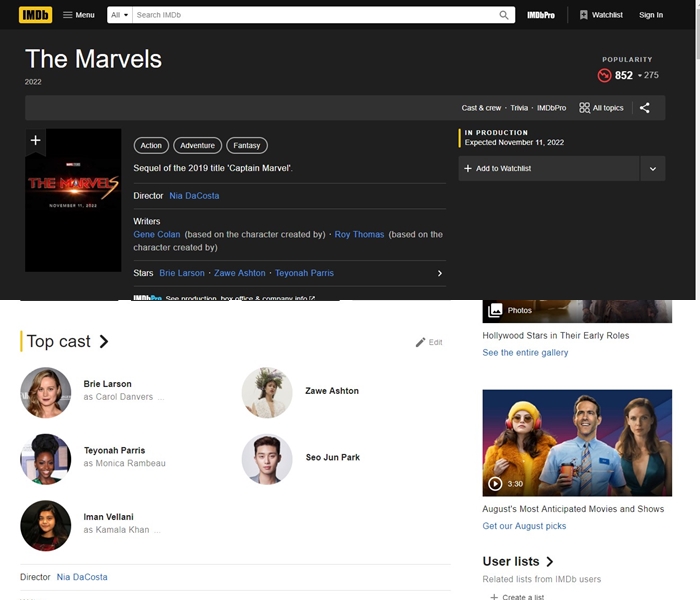Screen dimensions: 700x600
Task: Open Seo Jun Park cast name
Action: 333,458
